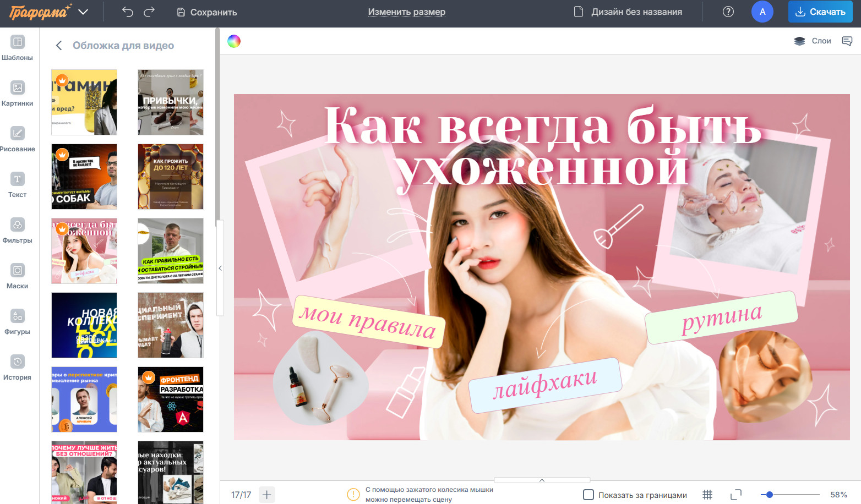Switch to the Фильтры sidebar tab
Image resolution: width=861 pixels, height=504 pixels.
17,231
